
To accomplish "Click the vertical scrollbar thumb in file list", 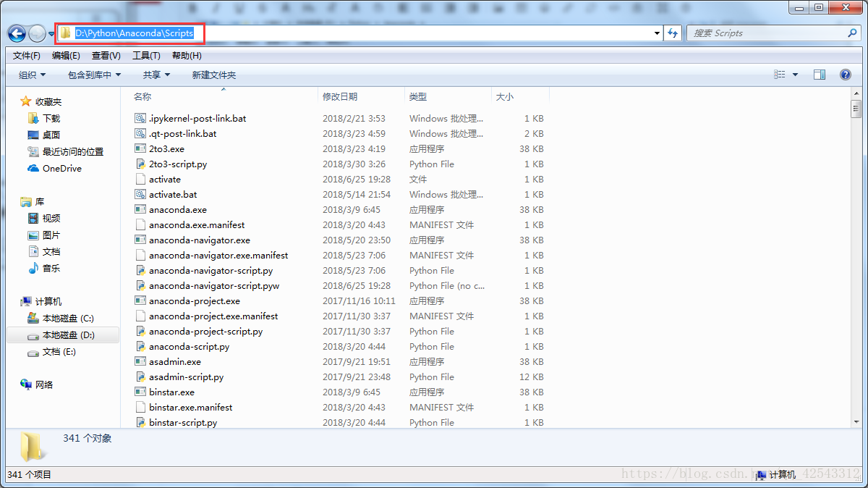I will pyautogui.click(x=856, y=109).
